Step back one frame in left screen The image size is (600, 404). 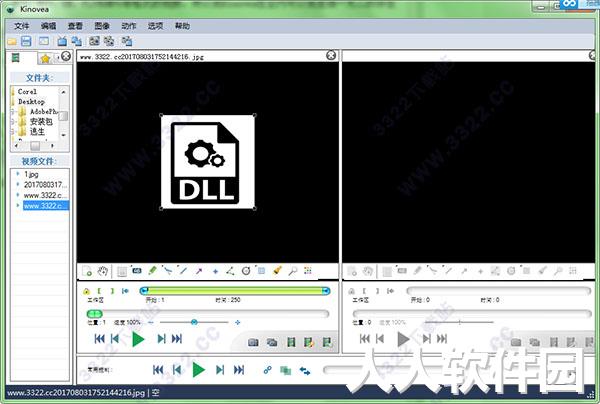[x=115, y=339]
